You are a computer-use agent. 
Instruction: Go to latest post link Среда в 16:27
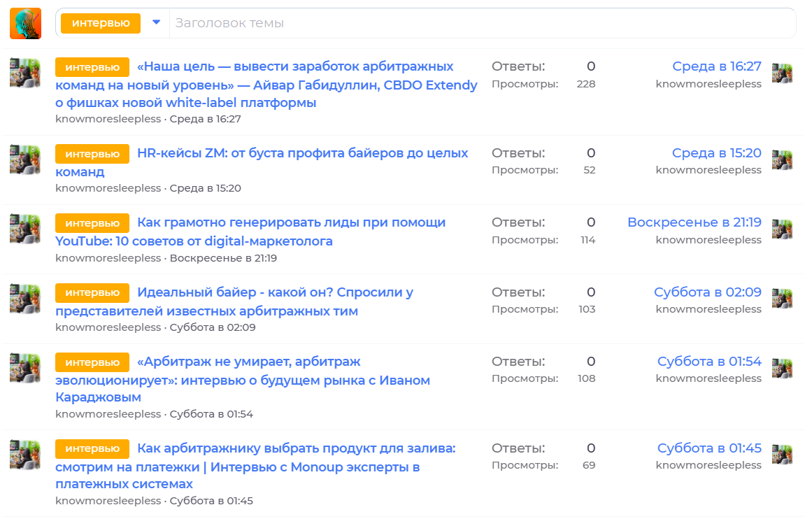point(717,66)
